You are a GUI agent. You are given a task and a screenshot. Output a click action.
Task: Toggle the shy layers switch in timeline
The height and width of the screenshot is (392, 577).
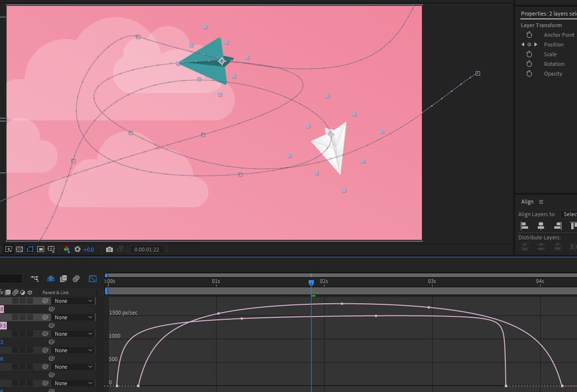(x=51, y=279)
